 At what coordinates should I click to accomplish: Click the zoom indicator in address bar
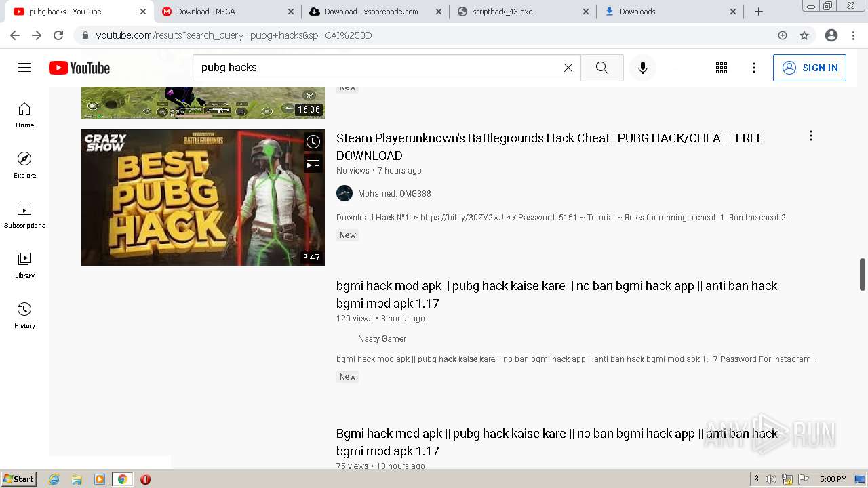coord(783,35)
